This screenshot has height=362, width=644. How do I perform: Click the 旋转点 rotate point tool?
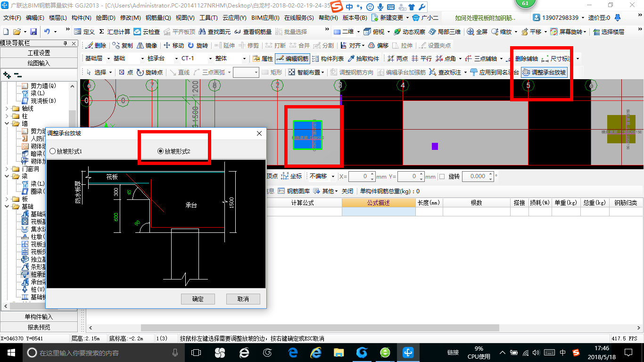coord(150,72)
